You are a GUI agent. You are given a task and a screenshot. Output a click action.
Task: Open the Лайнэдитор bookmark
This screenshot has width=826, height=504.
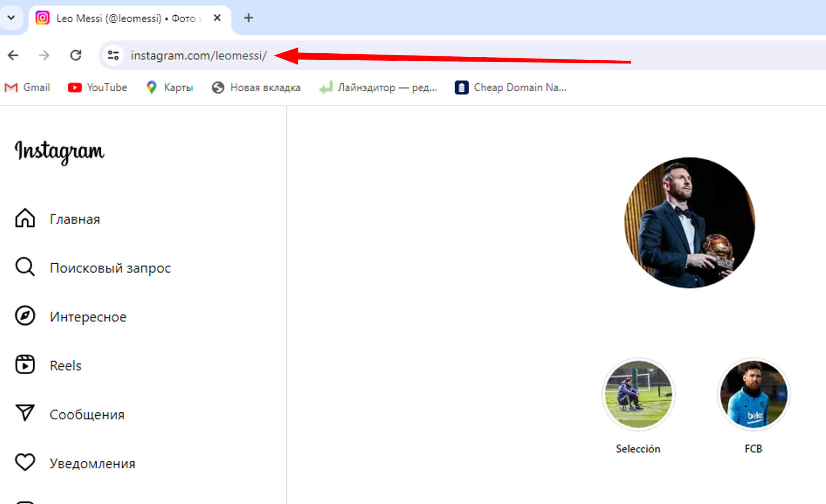click(x=378, y=88)
